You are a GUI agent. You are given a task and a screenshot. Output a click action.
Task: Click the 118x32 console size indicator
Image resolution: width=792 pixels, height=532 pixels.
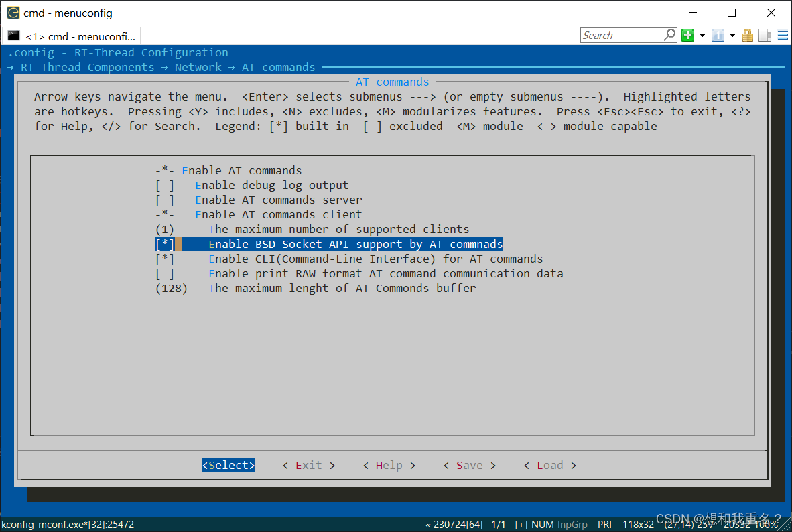pos(638,524)
